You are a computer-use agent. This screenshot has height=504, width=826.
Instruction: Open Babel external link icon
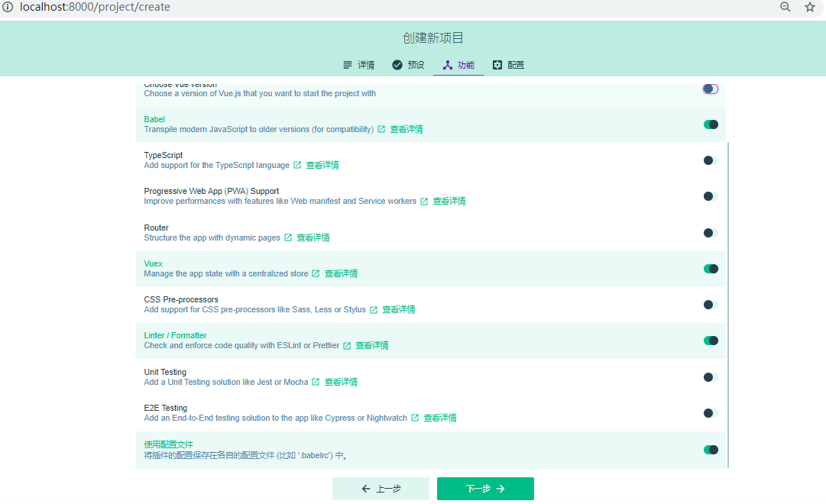[381, 129]
